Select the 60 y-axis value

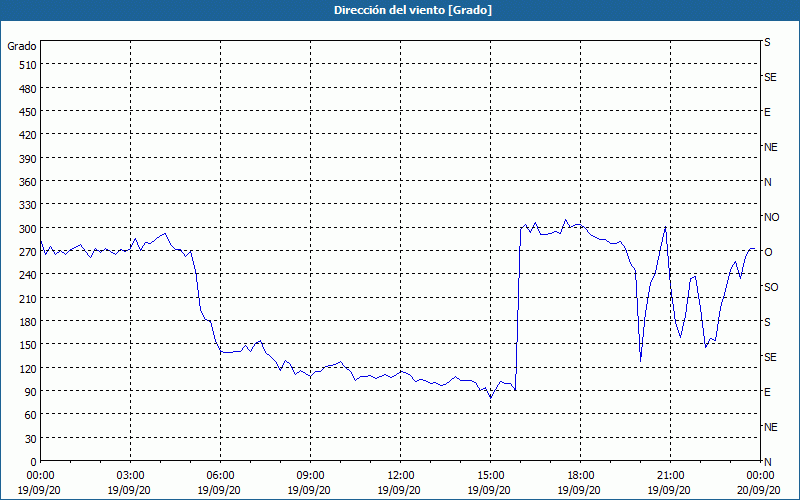coord(31,415)
